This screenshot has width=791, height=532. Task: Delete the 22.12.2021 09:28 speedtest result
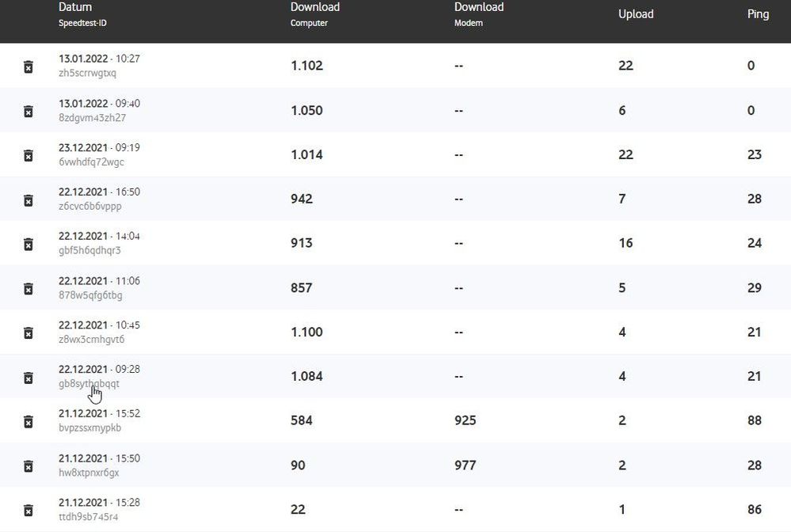pos(28,377)
